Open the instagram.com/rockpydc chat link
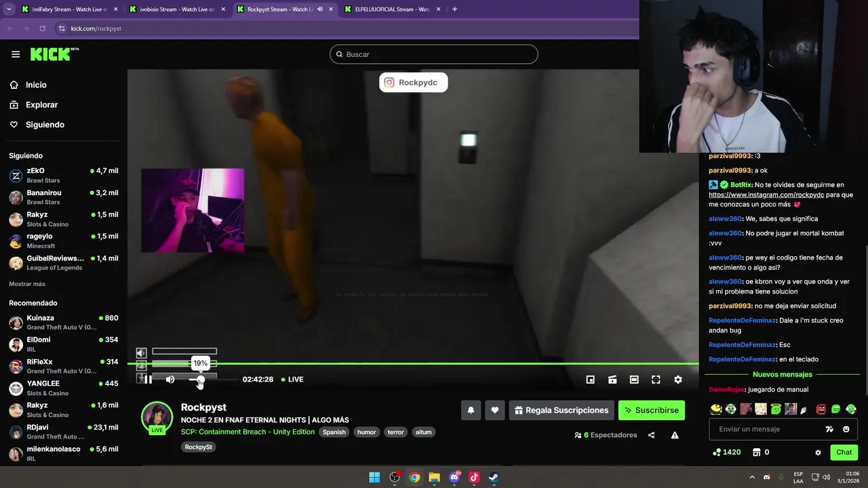Screen dimensions: 868x488 (x=766, y=195)
